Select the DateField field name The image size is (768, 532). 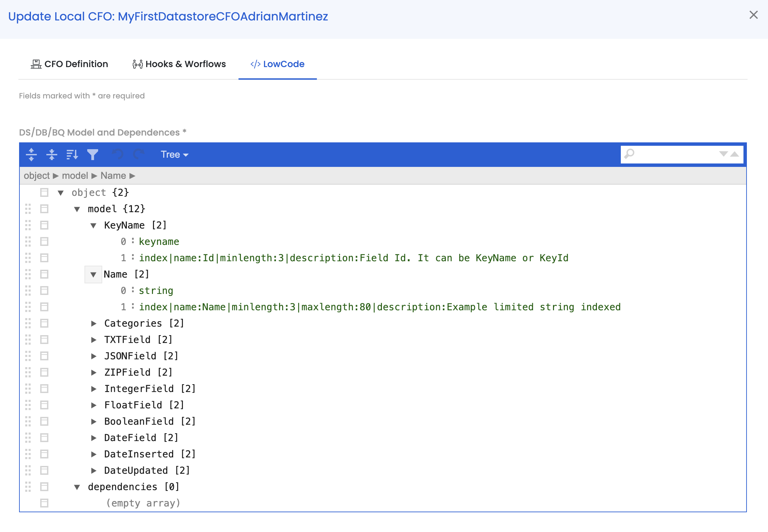point(130,438)
